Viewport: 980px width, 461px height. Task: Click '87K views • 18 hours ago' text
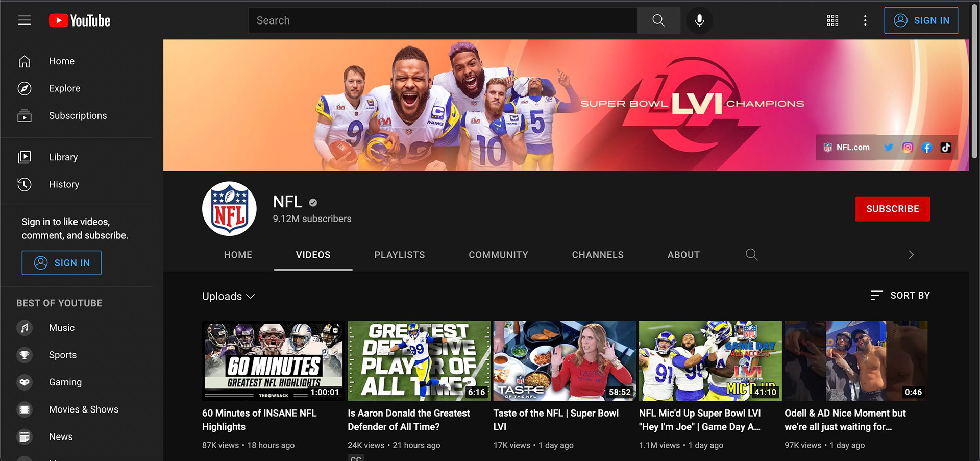(248, 445)
